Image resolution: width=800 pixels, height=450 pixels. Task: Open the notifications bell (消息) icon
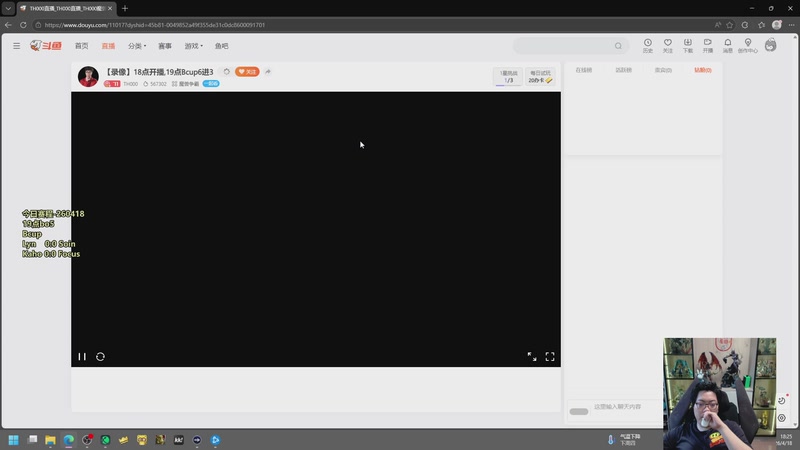click(x=728, y=45)
